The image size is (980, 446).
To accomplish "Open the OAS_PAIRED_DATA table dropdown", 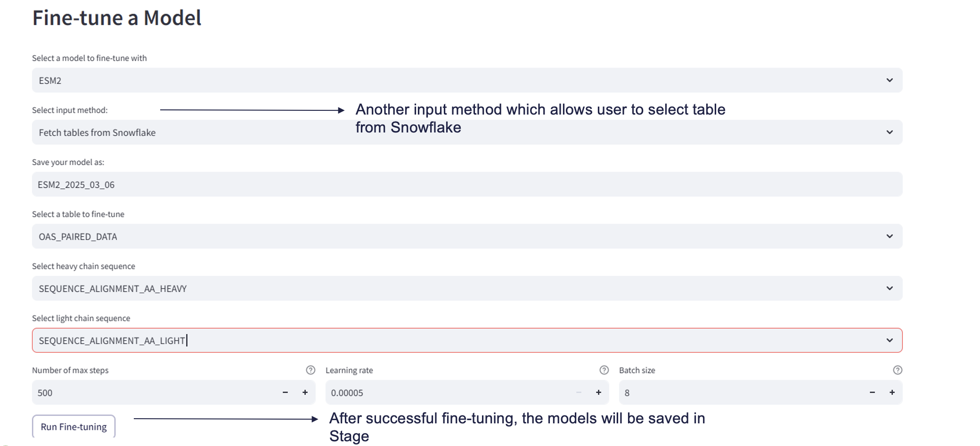I will coord(890,236).
